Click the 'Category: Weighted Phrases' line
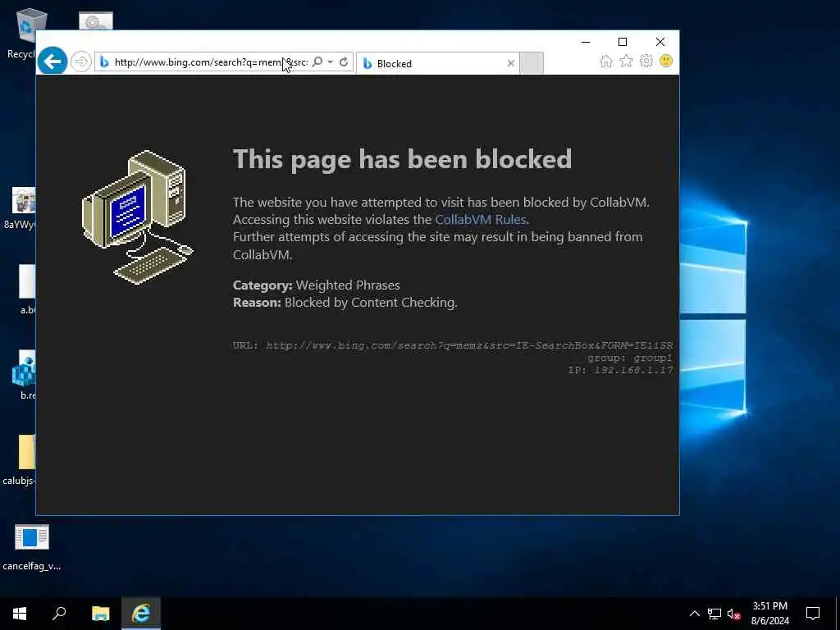Screen dimensions: 840x630 [x=317, y=285]
